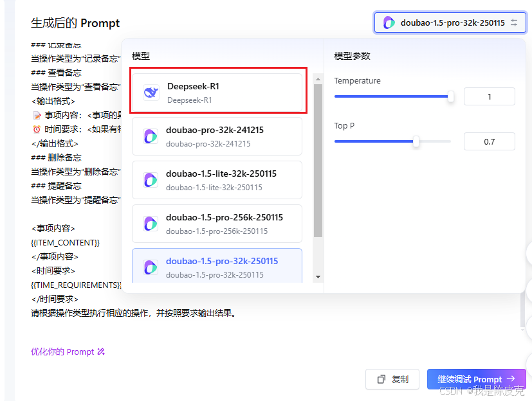Click the doubao-1.5-pro-256k-250115 model icon

pyautogui.click(x=151, y=224)
